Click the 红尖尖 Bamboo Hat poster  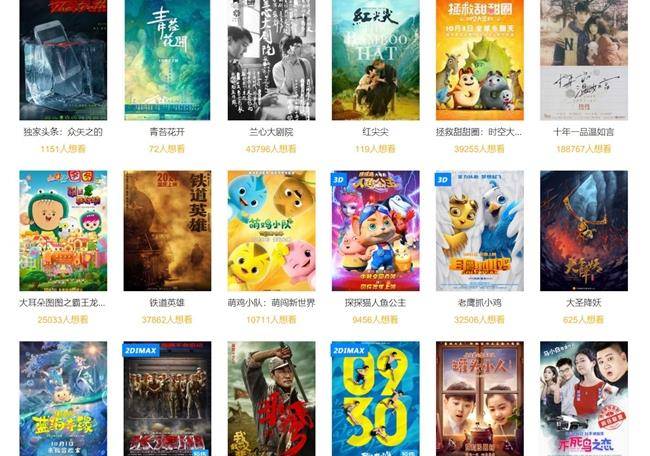pyautogui.click(x=376, y=60)
